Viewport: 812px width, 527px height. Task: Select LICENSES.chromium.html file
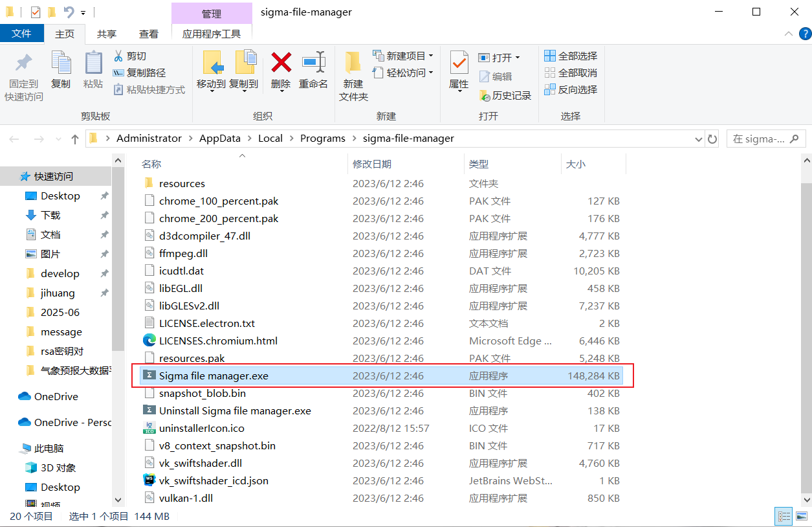[218, 341]
